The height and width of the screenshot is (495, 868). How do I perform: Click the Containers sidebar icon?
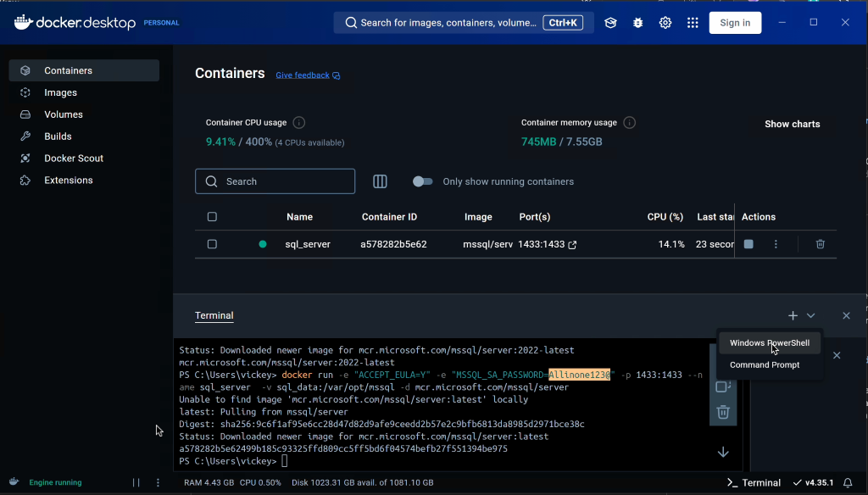pos(25,70)
